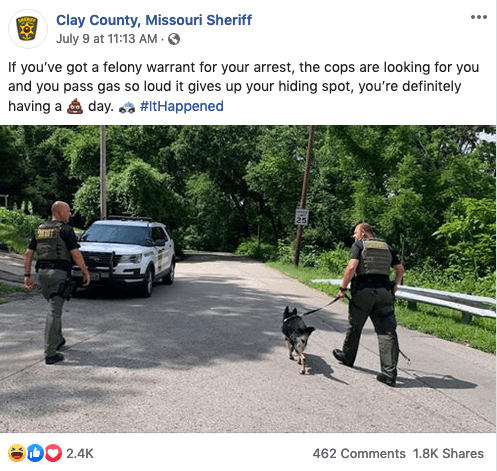Click the Clay County Sheriff profile picture
The height and width of the screenshot is (471, 497).
coord(28,29)
